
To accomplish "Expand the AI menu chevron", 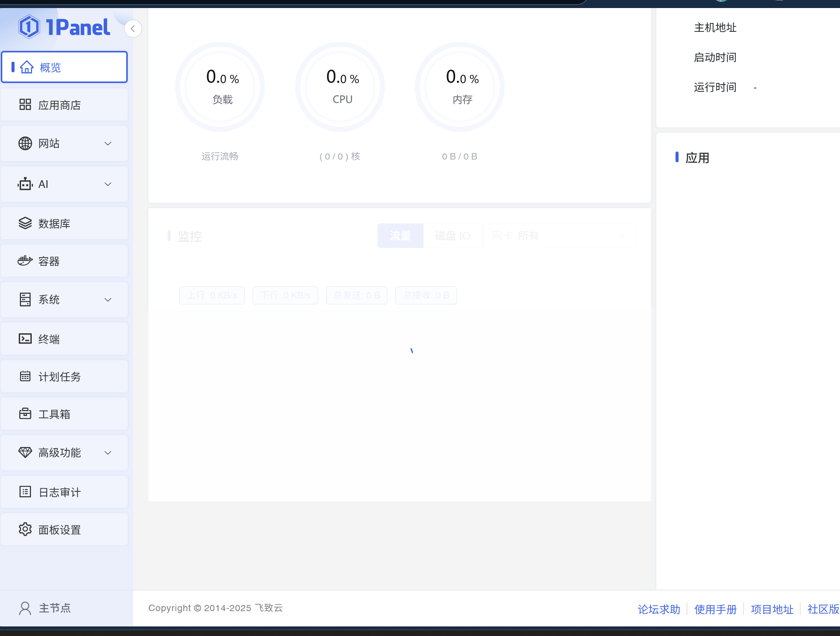I will (x=108, y=184).
